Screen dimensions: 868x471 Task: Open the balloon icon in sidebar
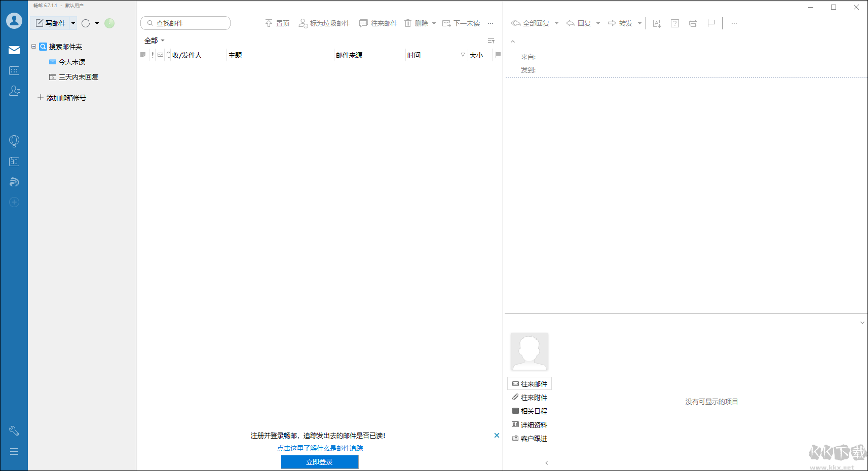(14, 141)
